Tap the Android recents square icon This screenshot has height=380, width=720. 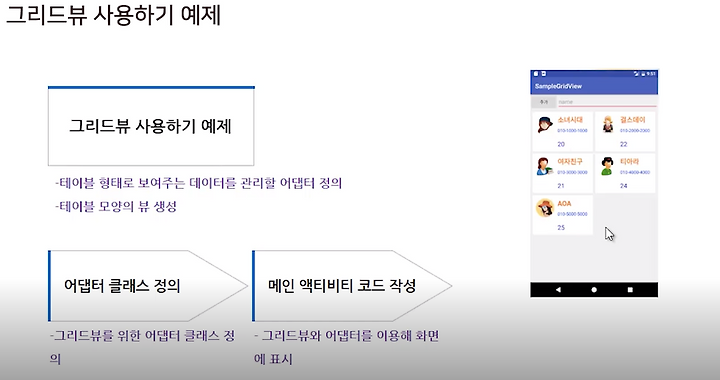(x=630, y=290)
